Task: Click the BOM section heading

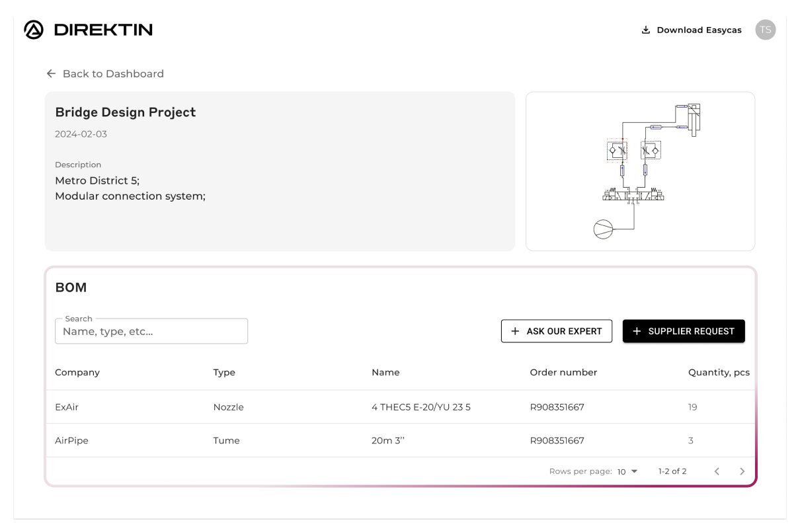Action: point(71,287)
